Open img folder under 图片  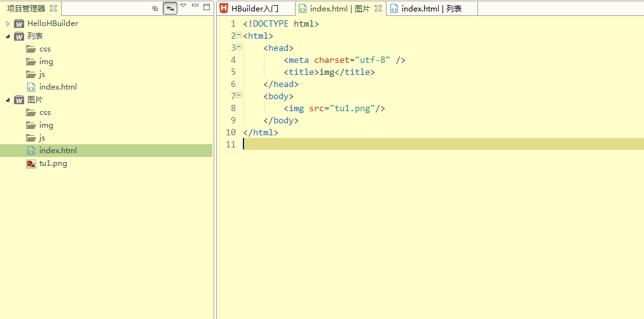coord(46,125)
